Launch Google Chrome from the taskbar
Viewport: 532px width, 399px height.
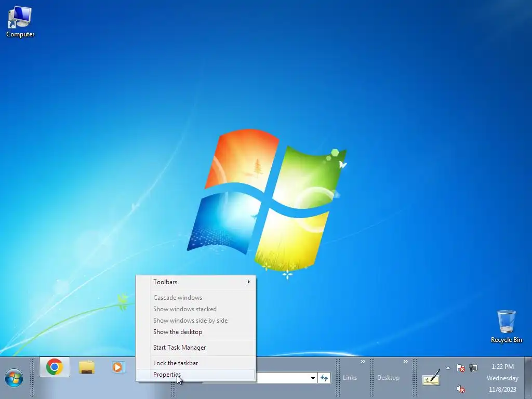click(x=55, y=367)
